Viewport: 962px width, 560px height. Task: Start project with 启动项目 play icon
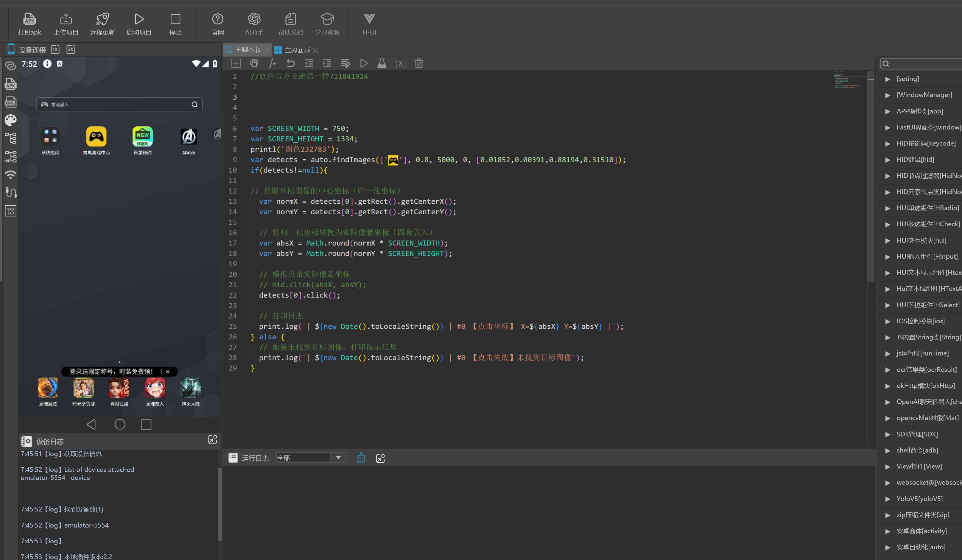point(139,19)
